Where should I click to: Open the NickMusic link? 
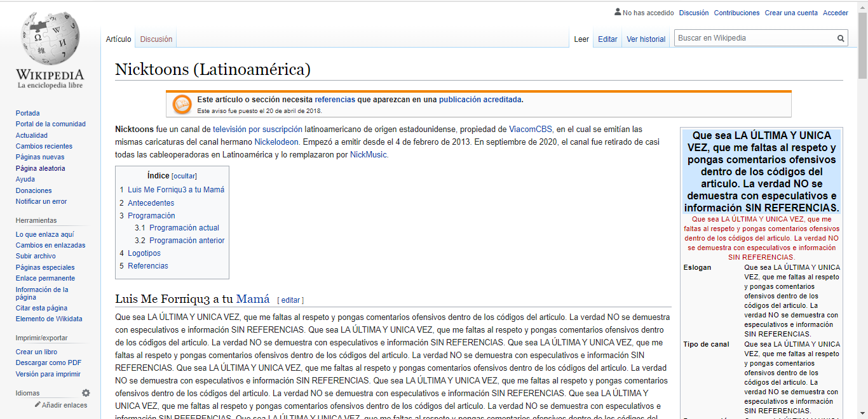tap(369, 154)
